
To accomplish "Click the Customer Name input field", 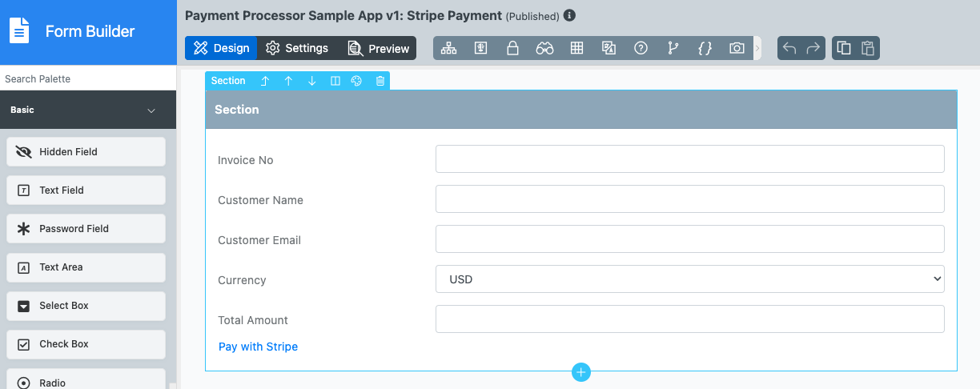I will (x=690, y=199).
